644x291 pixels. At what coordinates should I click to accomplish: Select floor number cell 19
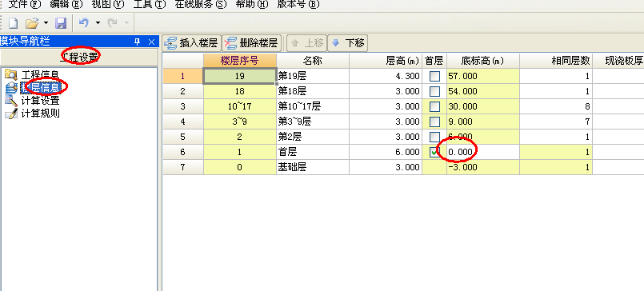(240, 76)
